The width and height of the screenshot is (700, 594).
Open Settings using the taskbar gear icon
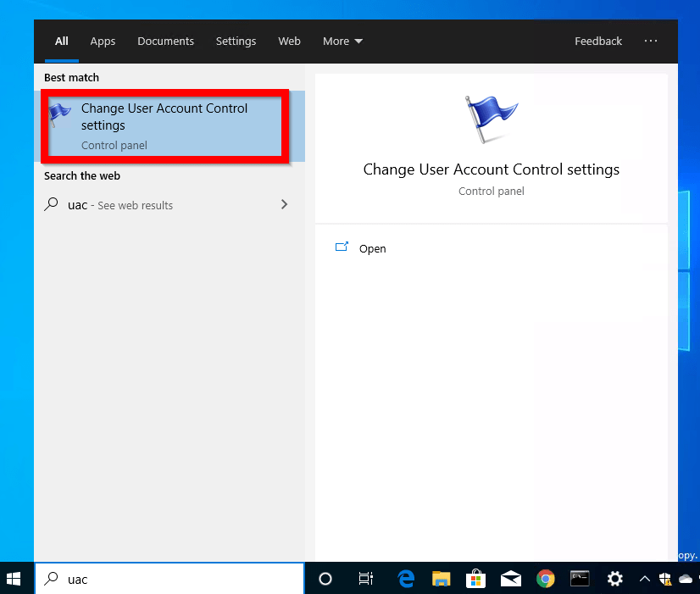coord(614,579)
